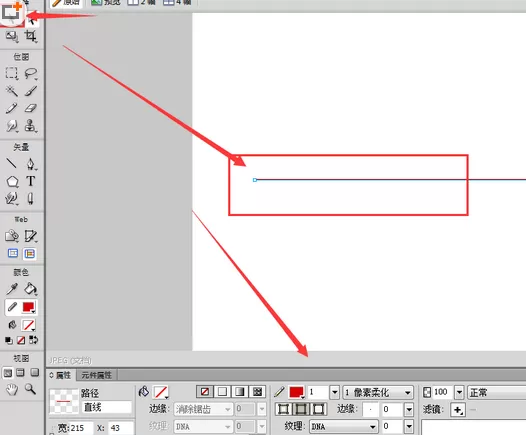Choose no fill option button

tap(205, 391)
